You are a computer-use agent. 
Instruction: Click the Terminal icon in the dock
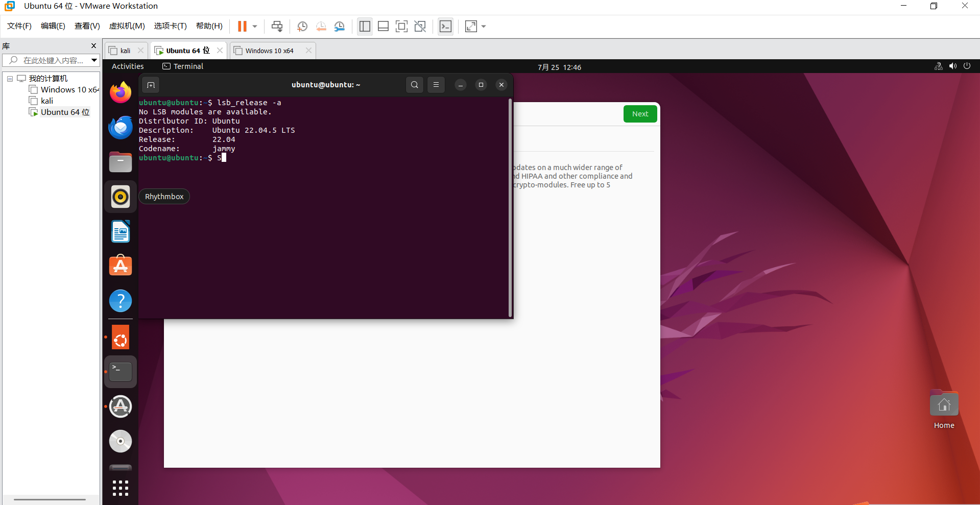(x=121, y=372)
